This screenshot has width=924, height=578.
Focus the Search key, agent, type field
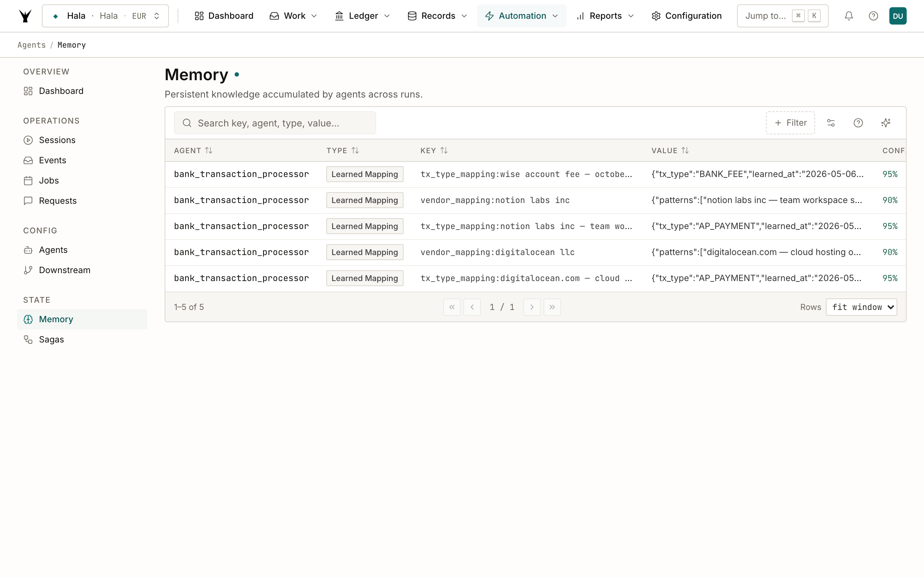[275, 123]
